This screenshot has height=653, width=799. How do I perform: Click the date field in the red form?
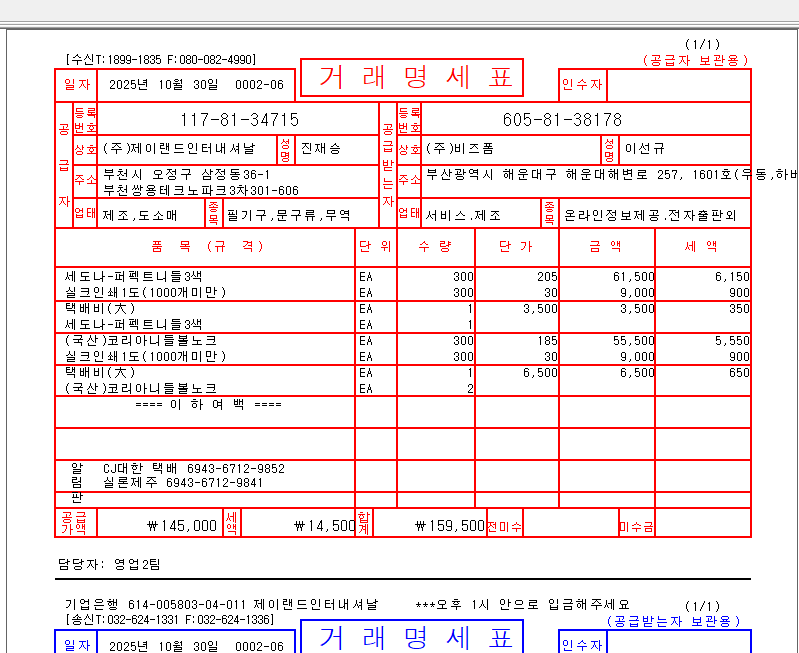[196, 85]
